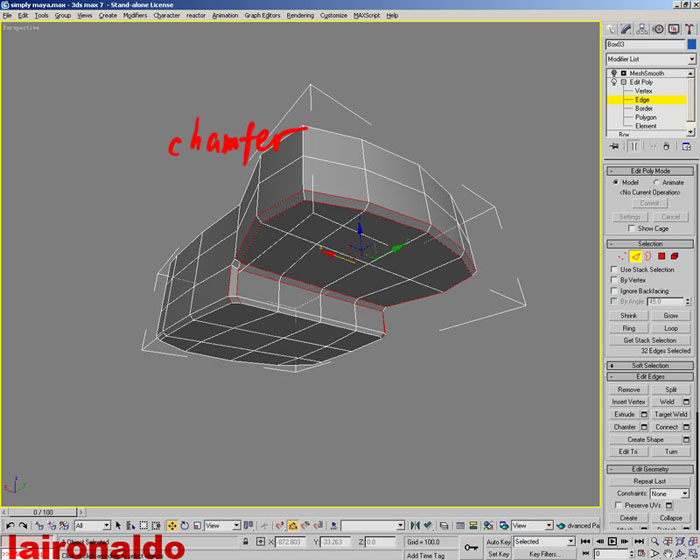Open the Rendering menu
This screenshot has height=560, width=700.
(301, 16)
